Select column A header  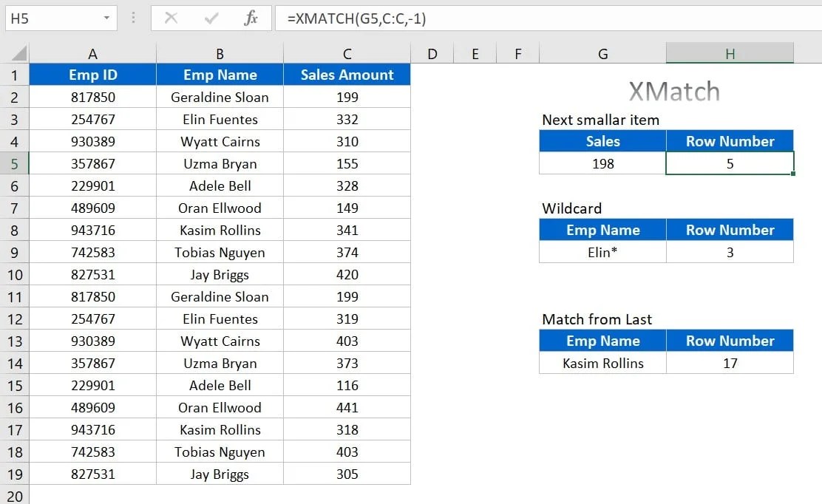(93, 53)
